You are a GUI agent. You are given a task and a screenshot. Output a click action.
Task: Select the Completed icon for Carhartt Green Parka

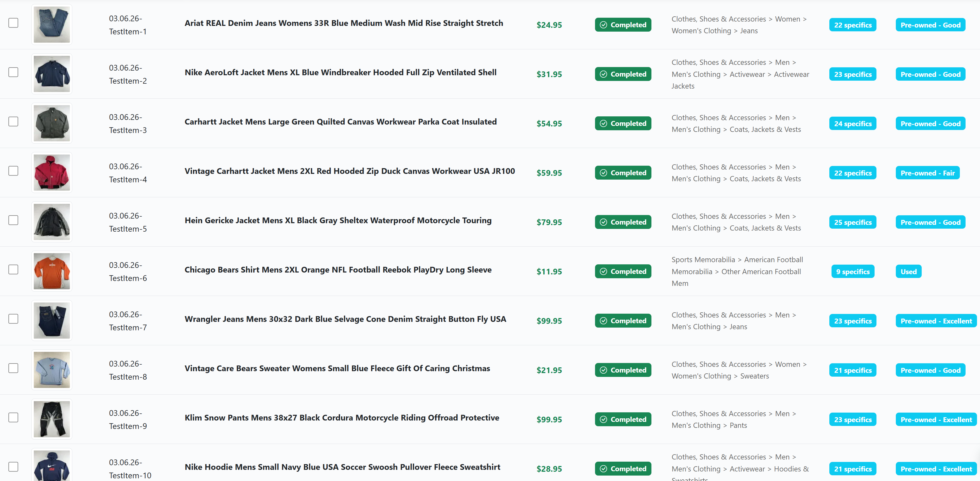click(x=604, y=123)
